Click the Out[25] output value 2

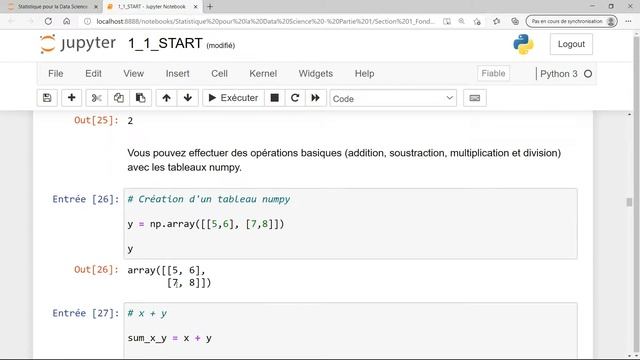(x=130, y=121)
